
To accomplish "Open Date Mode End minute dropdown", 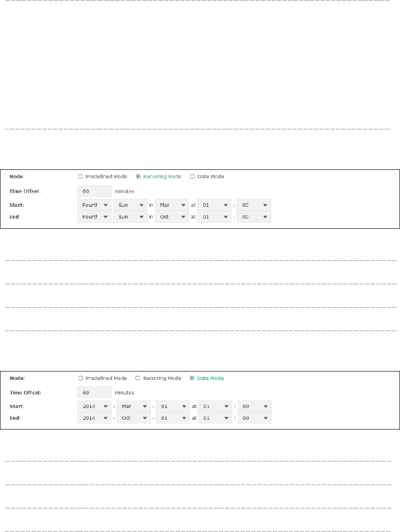I will 254,418.
